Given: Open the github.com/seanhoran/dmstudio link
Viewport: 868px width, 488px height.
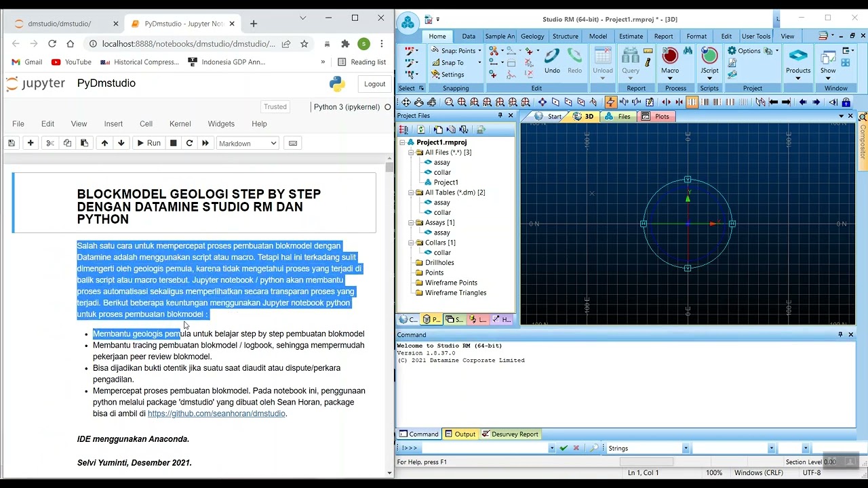Looking at the screenshot, I should pos(217,413).
